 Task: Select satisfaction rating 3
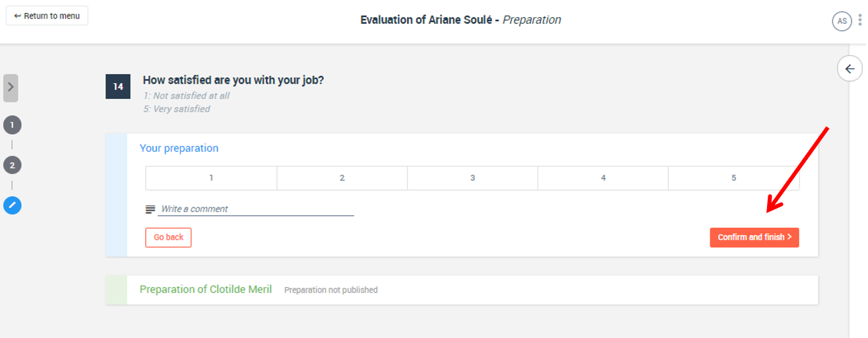472,178
